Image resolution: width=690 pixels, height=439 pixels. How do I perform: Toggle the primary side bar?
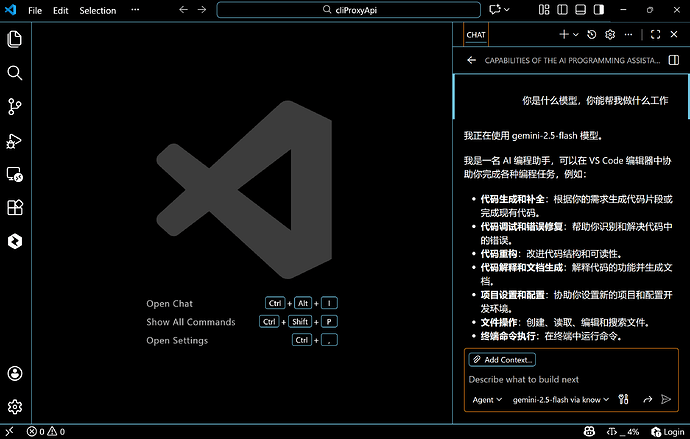coord(562,10)
